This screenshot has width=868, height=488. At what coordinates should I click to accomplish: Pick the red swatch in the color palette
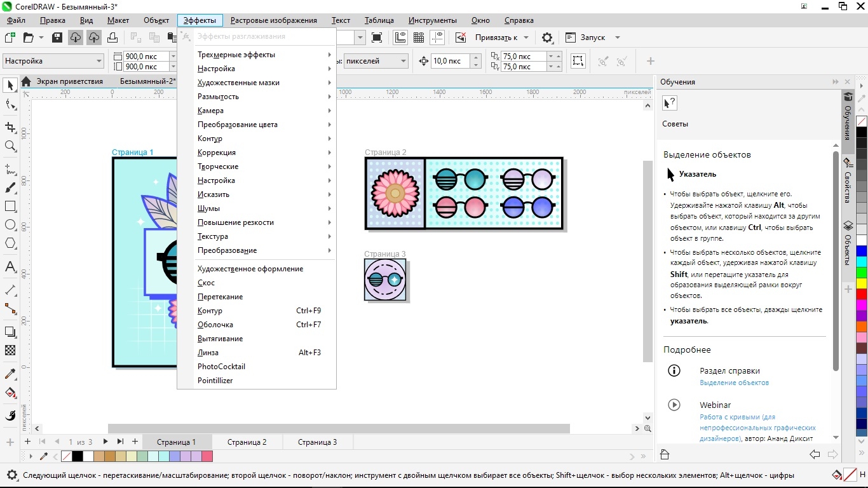point(862,294)
